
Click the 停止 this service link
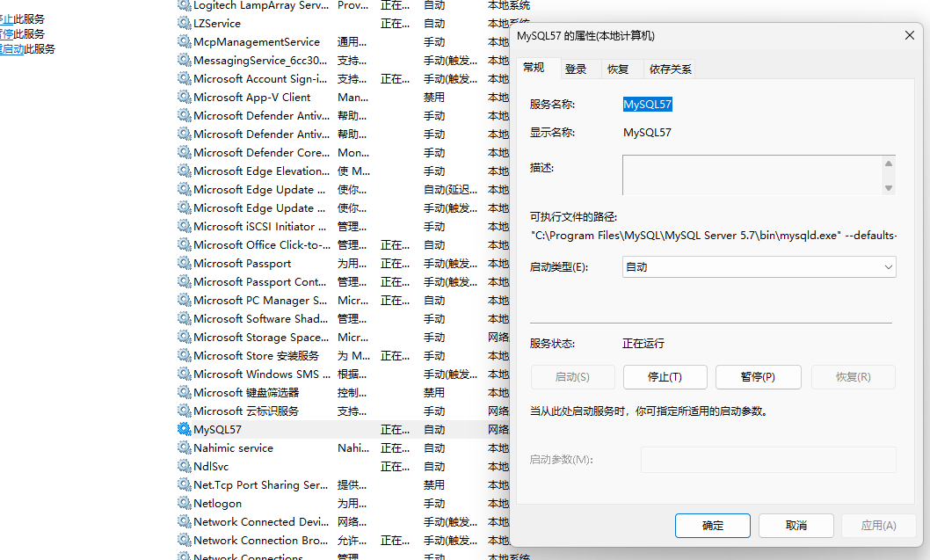(6, 19)
